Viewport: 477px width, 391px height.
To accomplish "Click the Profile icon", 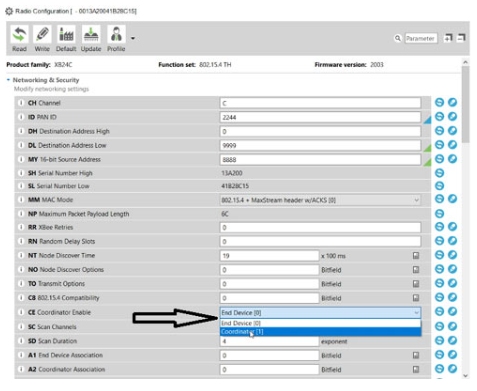I will click(x=116, y=34).
